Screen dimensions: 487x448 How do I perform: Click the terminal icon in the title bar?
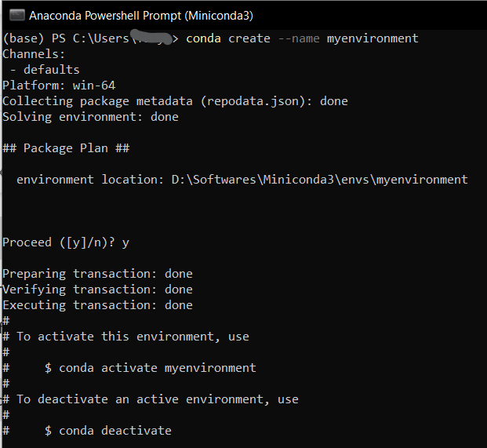coord(16,15)
